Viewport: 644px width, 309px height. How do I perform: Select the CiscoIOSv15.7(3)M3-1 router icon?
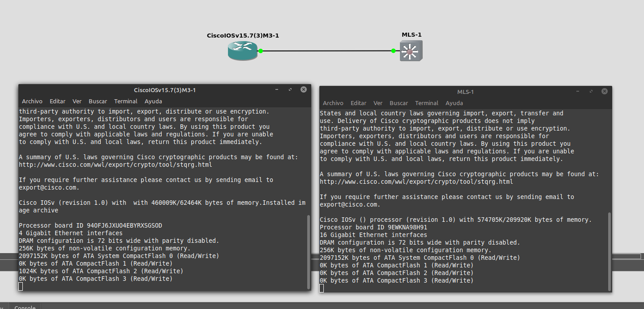pyautogui.click(x=243, y=51)
